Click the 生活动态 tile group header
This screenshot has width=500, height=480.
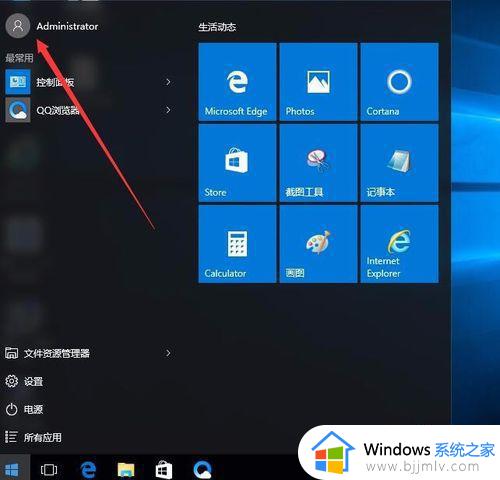pos(217,27)
